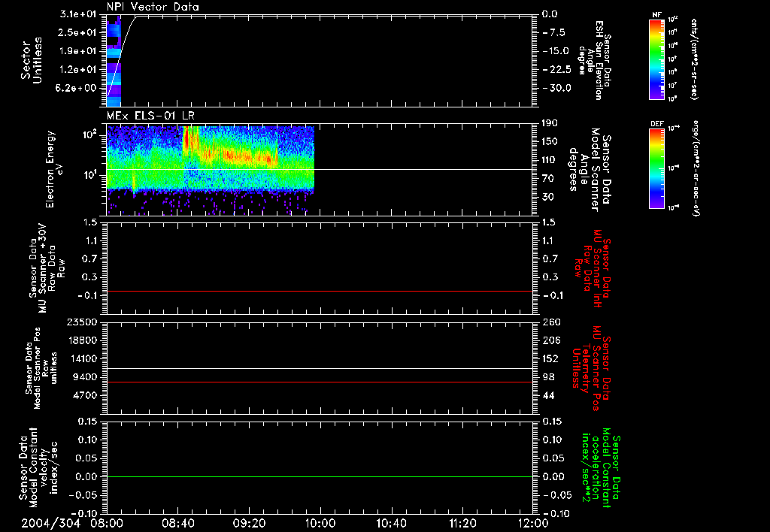The width and height of the screenshot is (770, 532).
Task: Click the 23500 scanner position tick value
Action: pos(82,322)
